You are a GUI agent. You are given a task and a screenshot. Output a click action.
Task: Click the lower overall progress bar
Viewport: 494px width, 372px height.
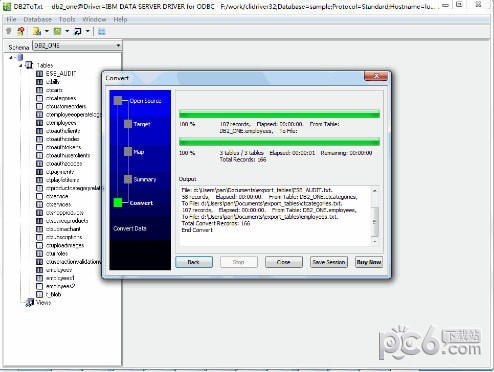tap(279, 142)
